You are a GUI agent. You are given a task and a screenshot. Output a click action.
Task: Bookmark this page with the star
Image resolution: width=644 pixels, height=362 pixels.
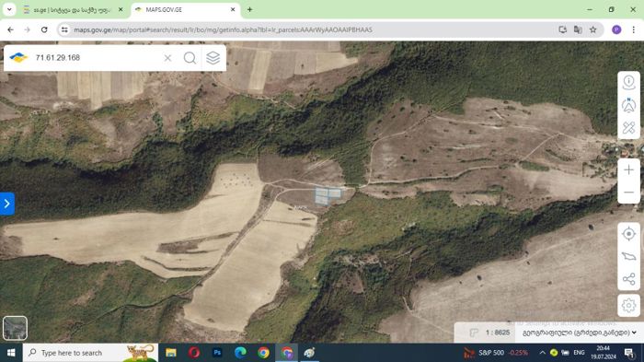pos(593,29)
